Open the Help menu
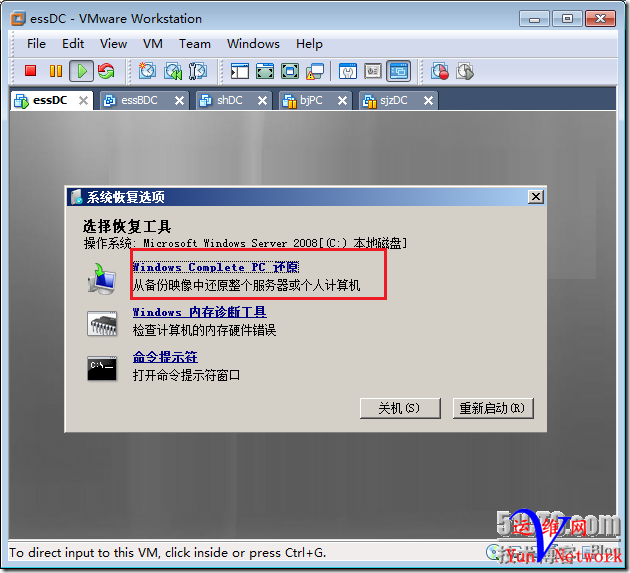This screenshot has width=630, height=573. [x=309, y=43]
